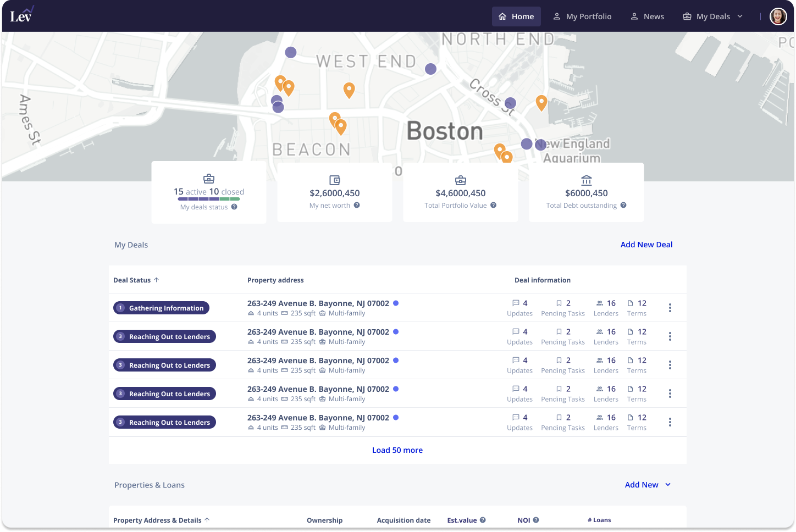Sort by Deal Status column arrow
The image size is (796, 532).
tap(157, 280)
